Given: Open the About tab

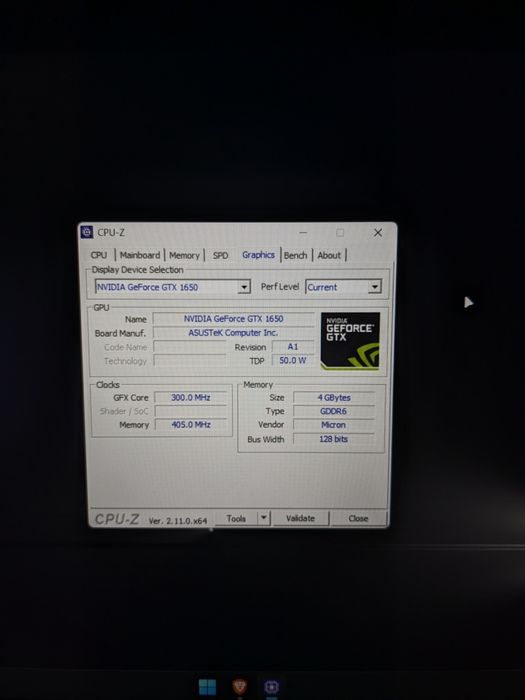Looking at the screenshot, I should tap(329, 255).
